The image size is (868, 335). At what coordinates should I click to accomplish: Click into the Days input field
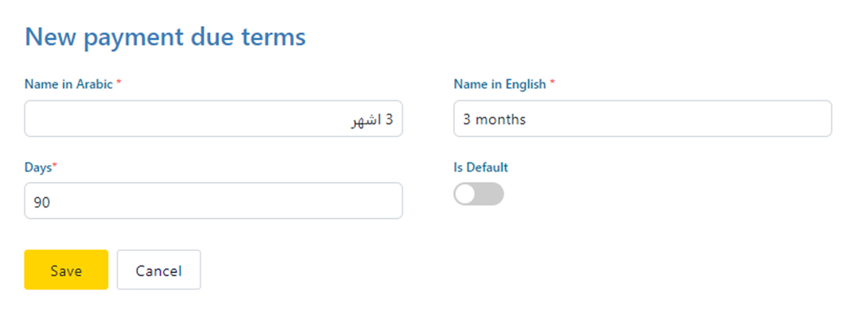pos(213,201)
